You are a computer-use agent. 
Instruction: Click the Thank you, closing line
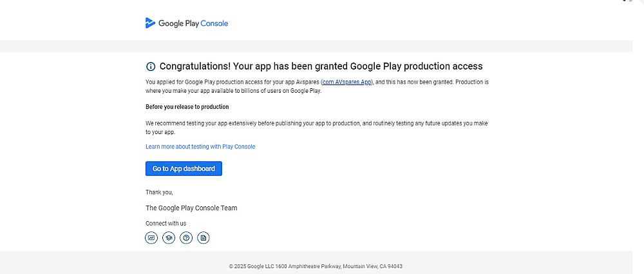pos(159,192)
